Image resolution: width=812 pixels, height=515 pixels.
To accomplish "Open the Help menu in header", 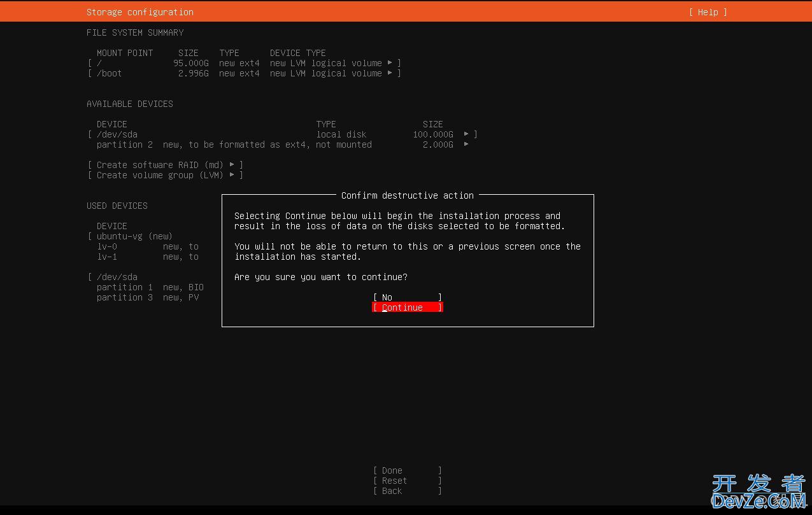I will pyautogui.click(x=708, y=12).
